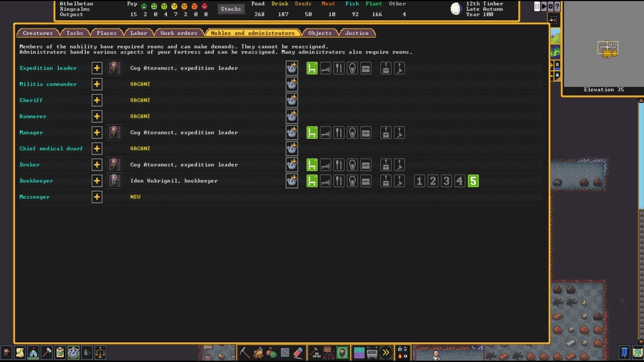Viewport: 644px width, 362px height.
Task: Open the hammer icon in bottom-left bar
Action: pos(47,352)
